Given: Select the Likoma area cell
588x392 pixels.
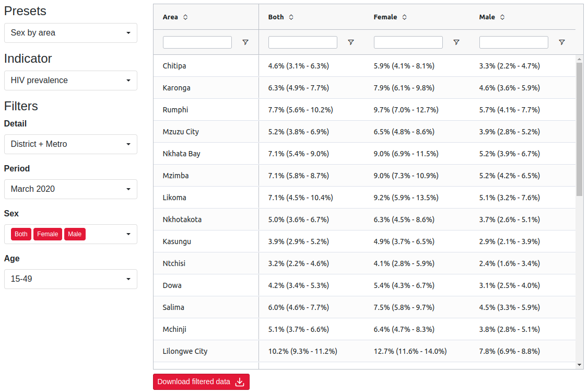Looking at the screenshot, I should click(206, 198).
